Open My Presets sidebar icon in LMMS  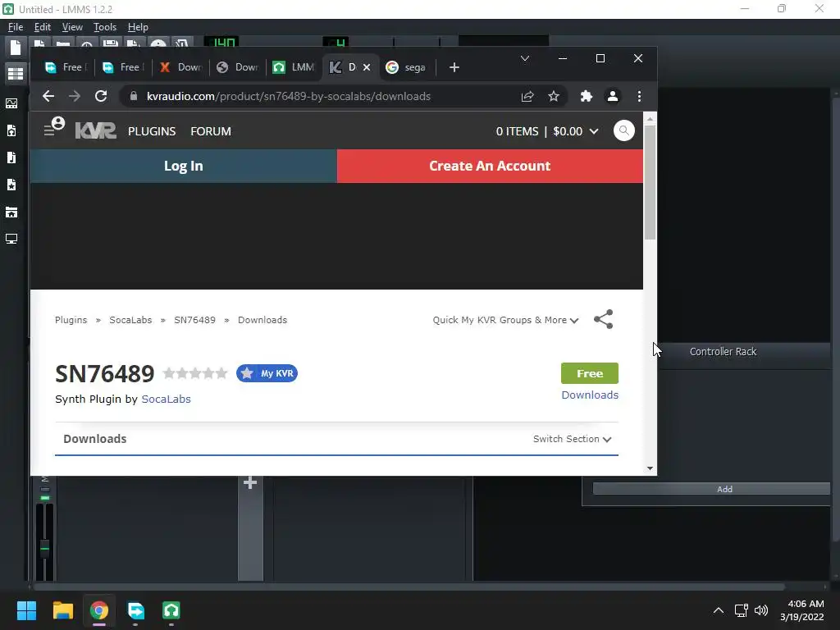click(x=11, y=185)
